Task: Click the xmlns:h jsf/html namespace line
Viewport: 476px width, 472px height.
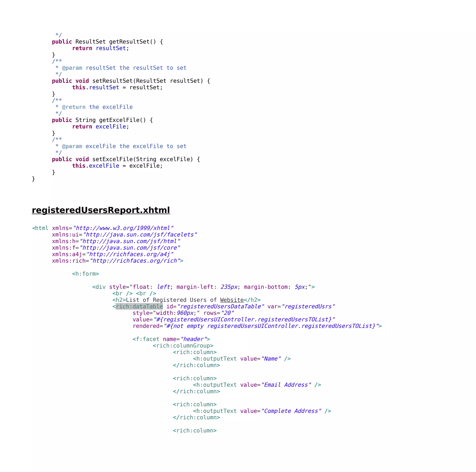Action: tap(116, 241)
